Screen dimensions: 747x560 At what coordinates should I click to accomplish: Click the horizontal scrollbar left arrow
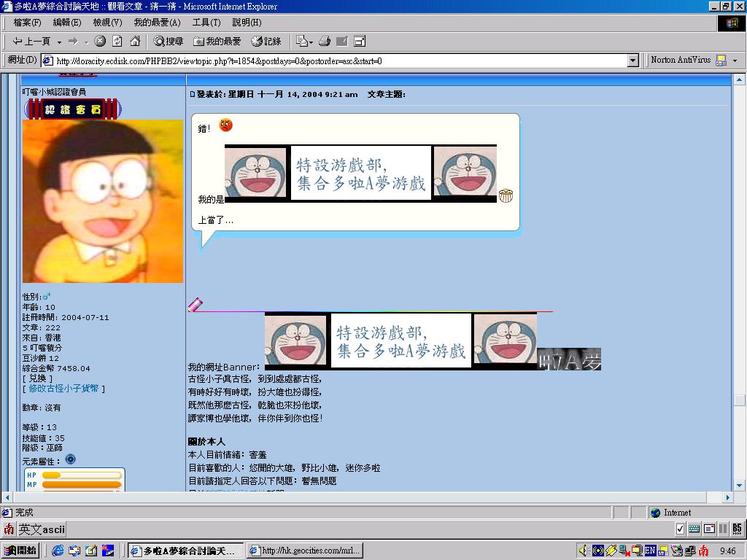pyautogui.click(x=7, y=497)
